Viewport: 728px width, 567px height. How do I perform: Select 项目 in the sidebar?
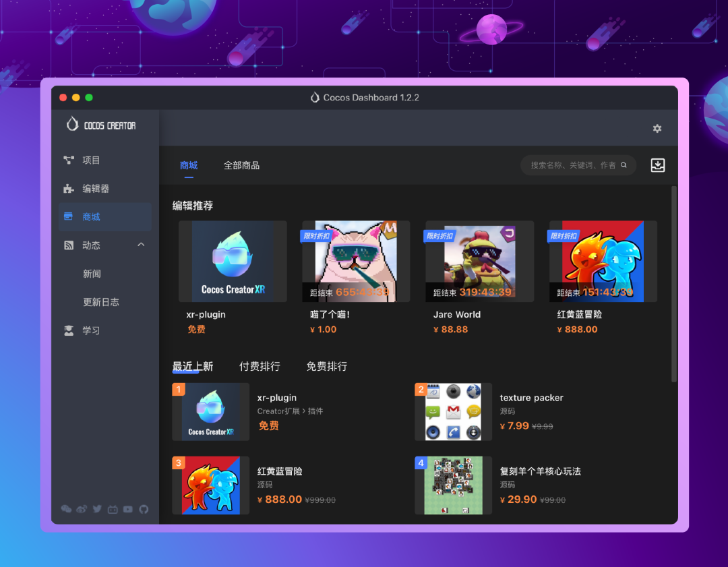click(91, 160)
